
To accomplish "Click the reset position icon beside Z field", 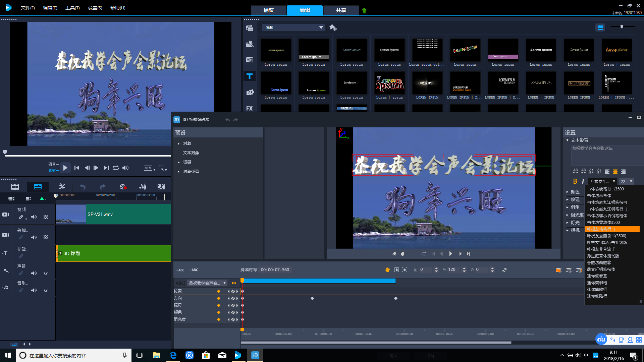I will point(504,270).
